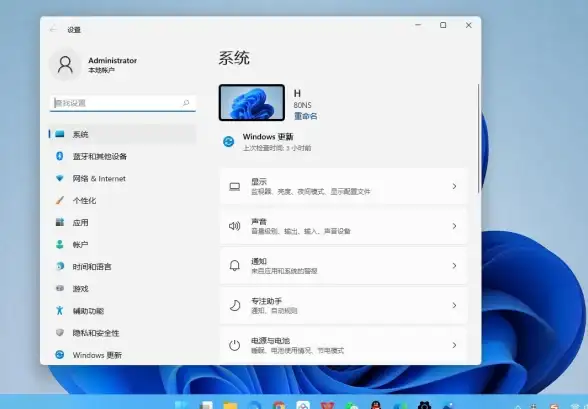The height and width of the screenshot is (409, 588).
Task: Expand the 电源与电池 row chevron
Action: click(454, 345)
